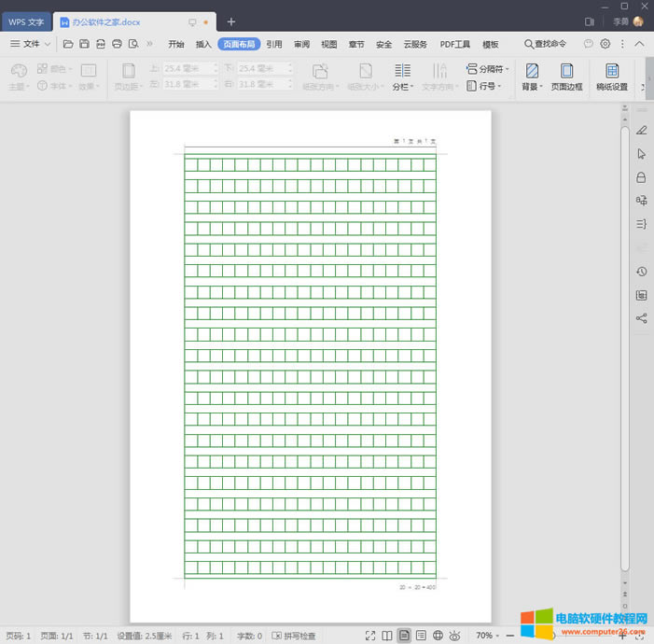Click the print icon in quick toolbar
654x644 pixels.
(117, 44)
